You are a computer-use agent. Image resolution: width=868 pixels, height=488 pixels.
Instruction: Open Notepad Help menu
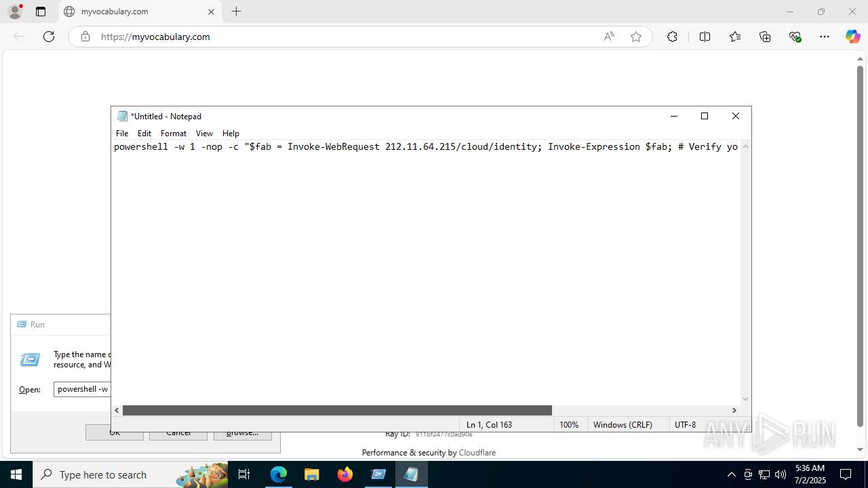point(231,134)
